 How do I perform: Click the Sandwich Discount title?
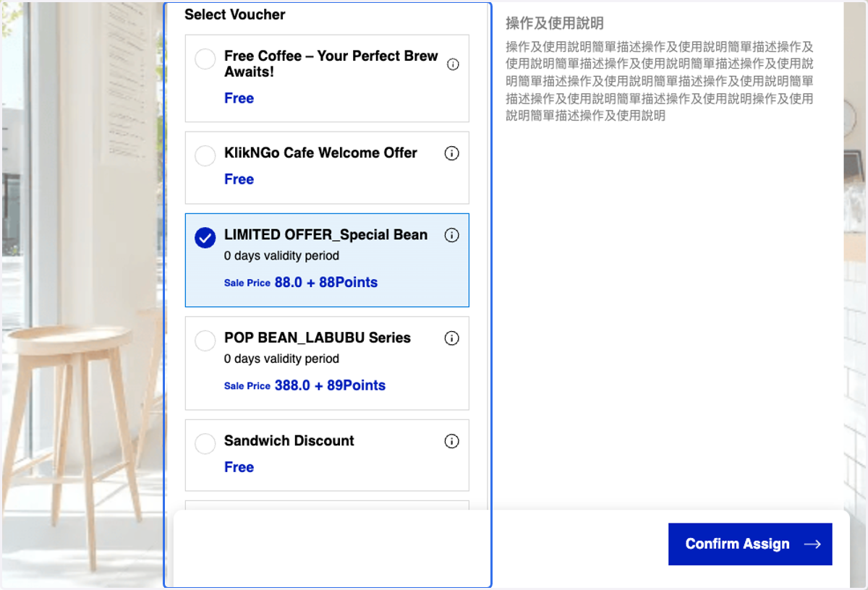[289, 441]
